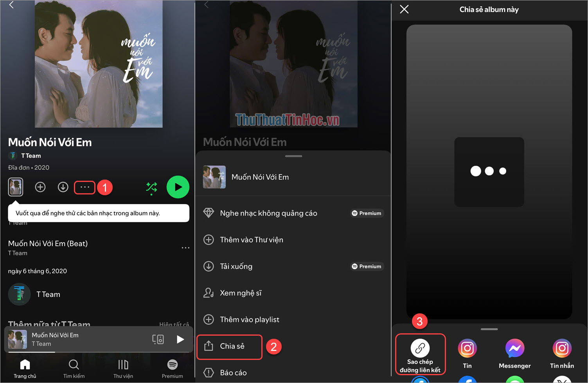Tap Chia sẻ in the album menu
This screenshot has height=383, width=588.
point(230,347)
